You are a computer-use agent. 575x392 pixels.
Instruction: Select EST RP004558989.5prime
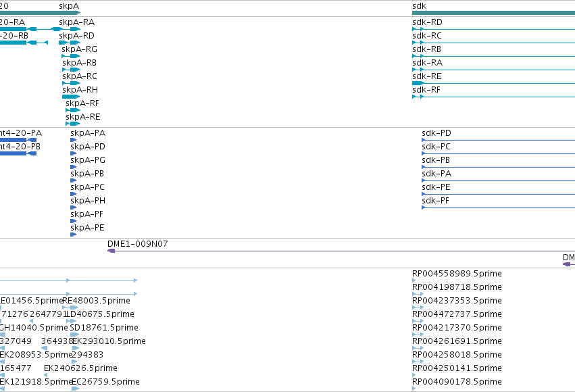point(457,274)
